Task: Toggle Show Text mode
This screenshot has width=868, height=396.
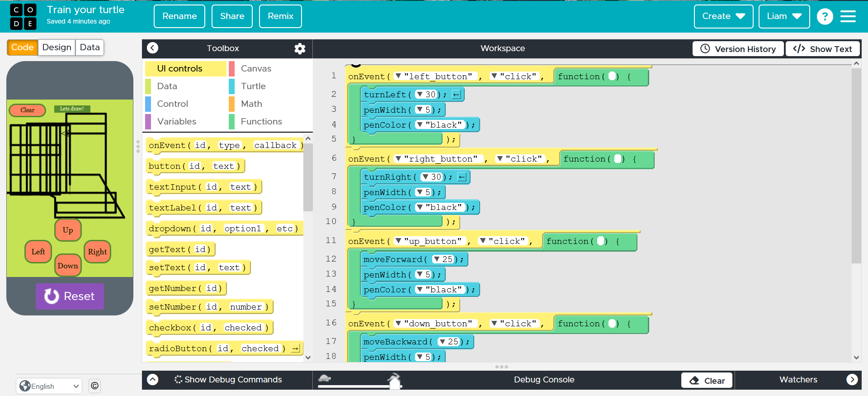Action: [822, 49]
